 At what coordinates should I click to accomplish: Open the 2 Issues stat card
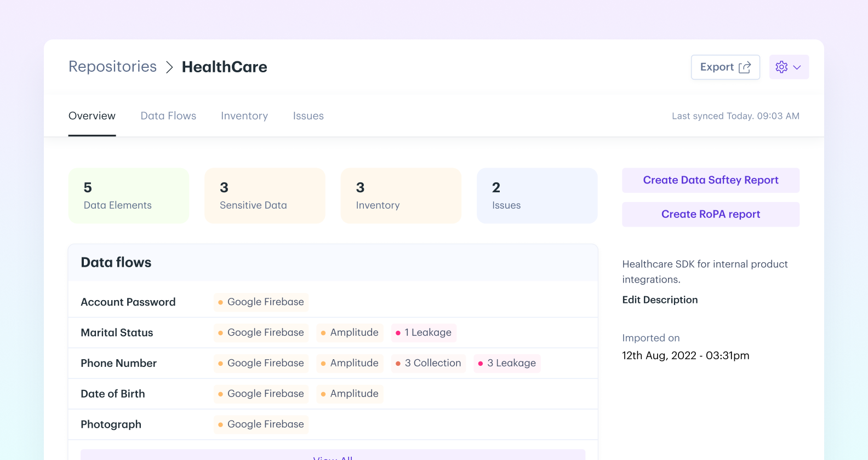[x=537, y=196]
